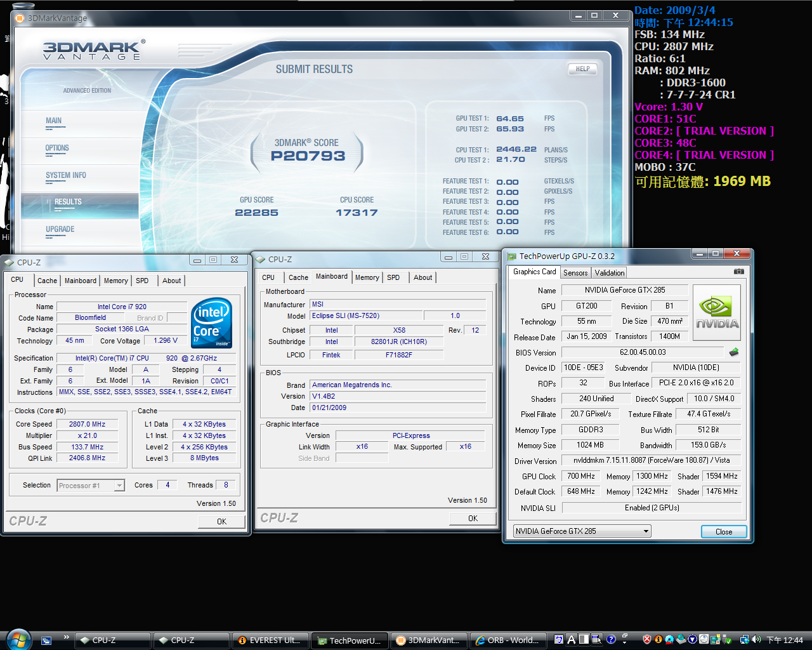Switch to EVEREST Ultimate taskbar button
Image resolution: width=812 pixels, height=650 pixels.
[x=272, y=640]
